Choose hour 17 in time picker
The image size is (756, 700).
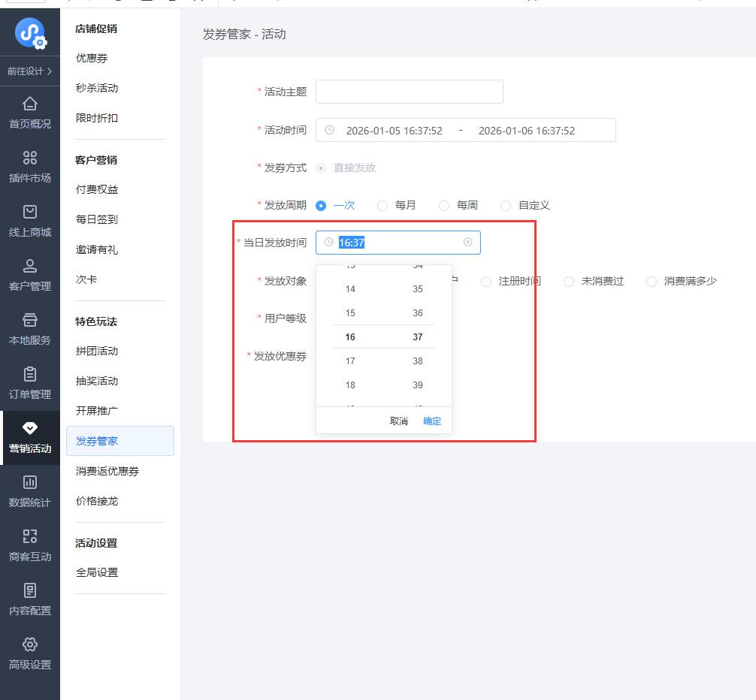point(350,361)
